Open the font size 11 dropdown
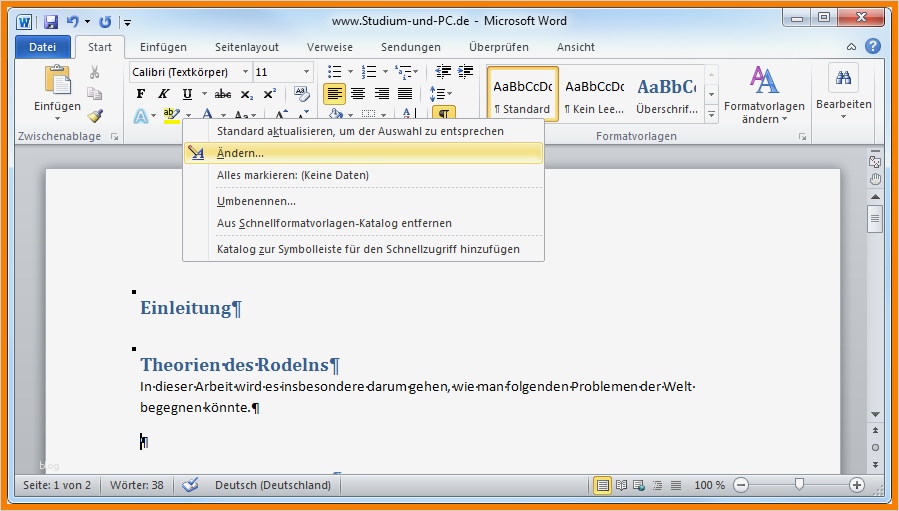899x511 pixels. coord(306,72)
